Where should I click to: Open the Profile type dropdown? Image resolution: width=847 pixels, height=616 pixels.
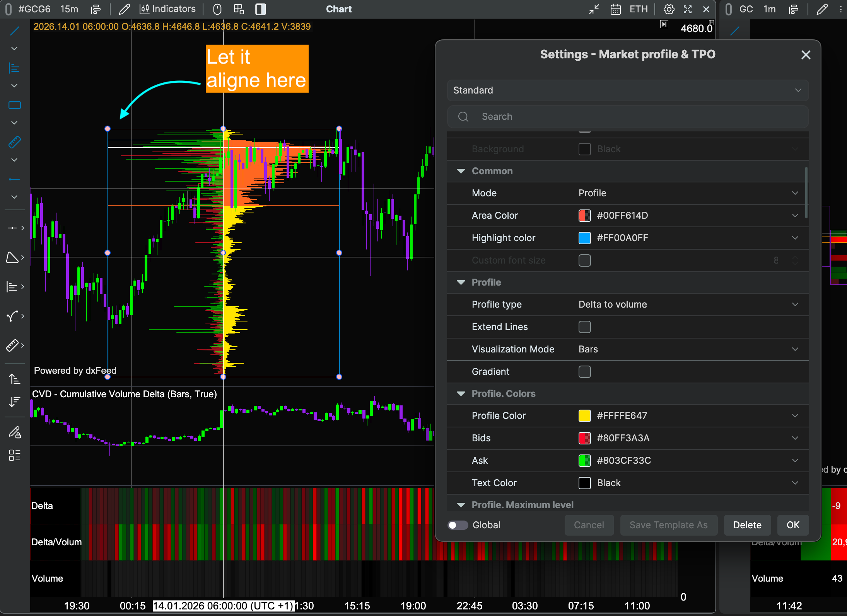pyautogui.click(x=688, y=305)
